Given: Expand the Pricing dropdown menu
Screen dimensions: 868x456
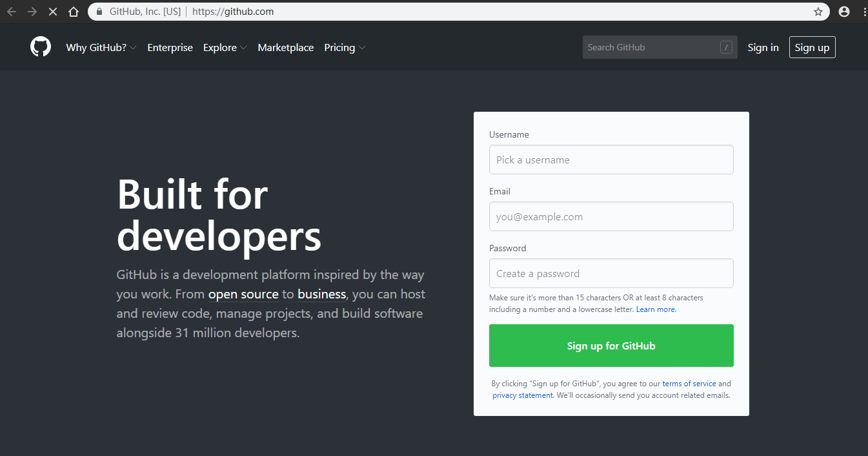Looking at the screenshot, I should pyautogui.click(x=345, y=47).
